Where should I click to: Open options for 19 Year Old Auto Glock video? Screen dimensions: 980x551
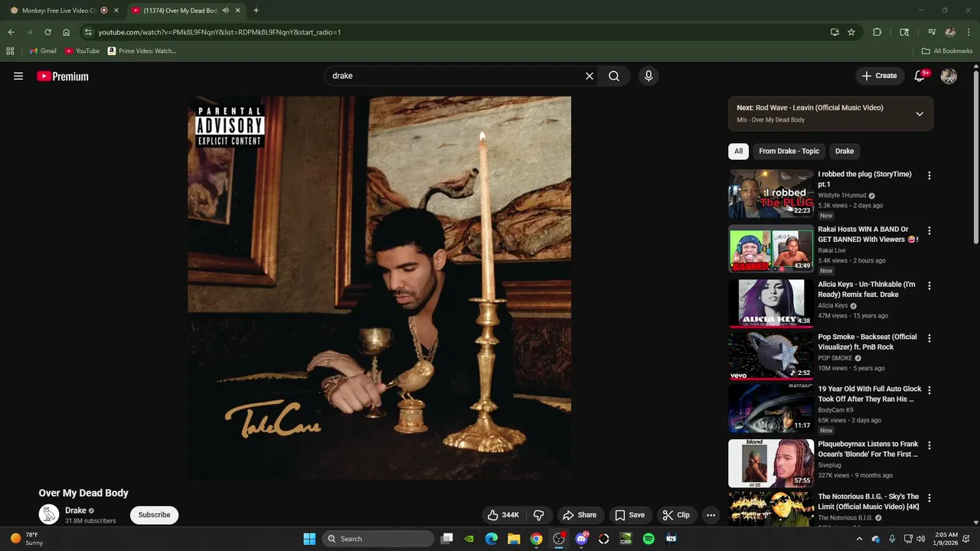929,390
